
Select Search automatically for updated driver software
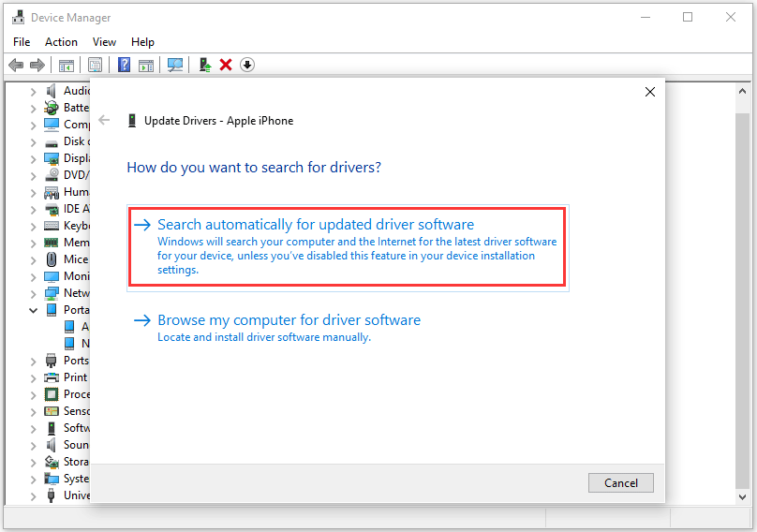coord(348,247)
